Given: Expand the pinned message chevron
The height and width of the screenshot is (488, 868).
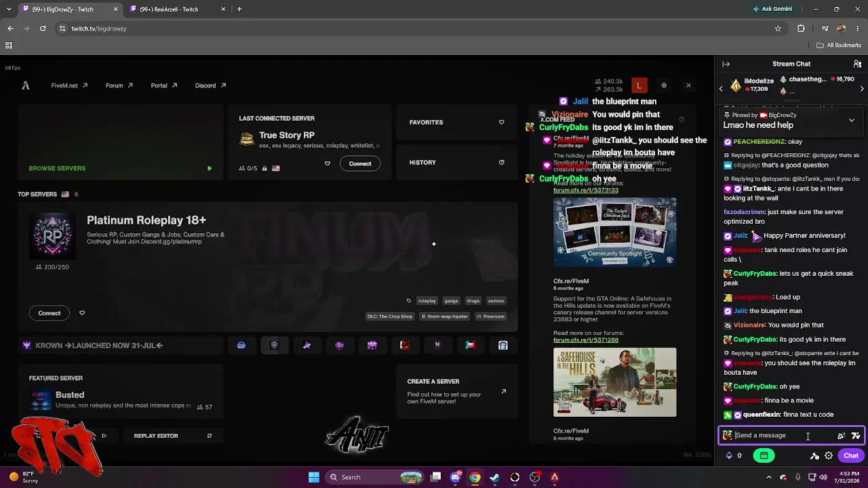Looking at the screenshot, I should [x=852, y=120].
